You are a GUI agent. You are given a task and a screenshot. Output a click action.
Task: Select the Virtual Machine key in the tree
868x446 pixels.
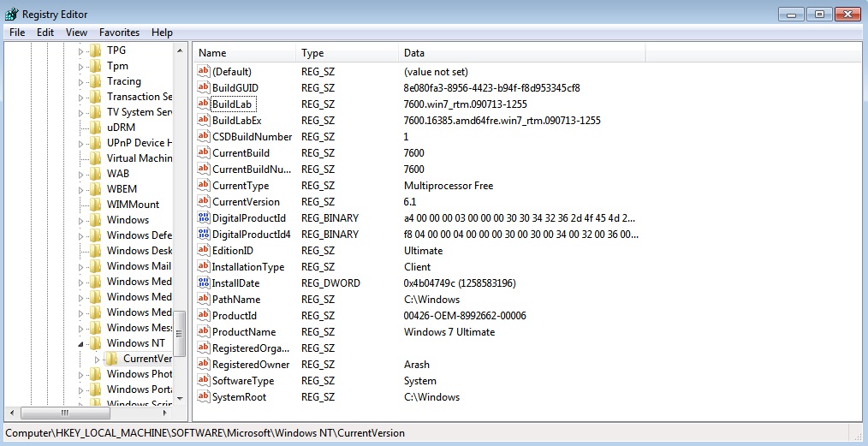139,158
